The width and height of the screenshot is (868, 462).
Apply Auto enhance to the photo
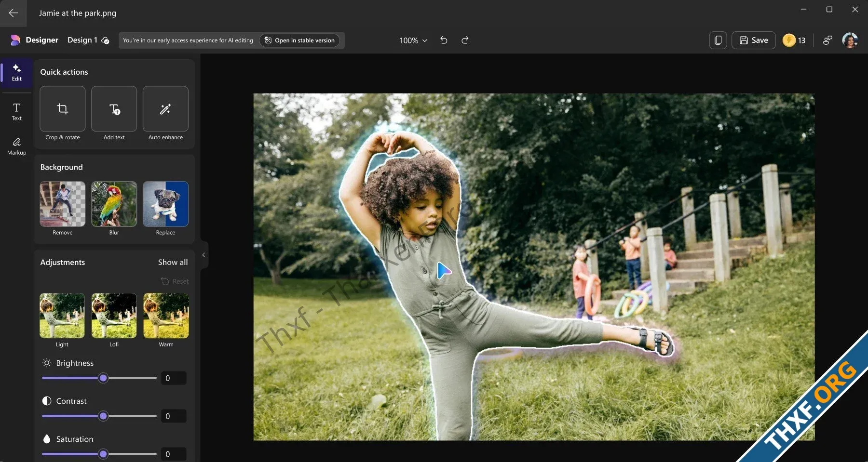pos(165,109)
